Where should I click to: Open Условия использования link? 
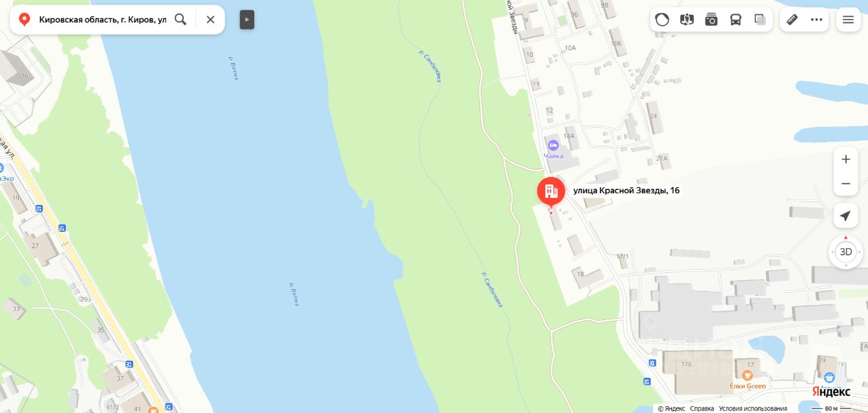[x=753, y=408]
